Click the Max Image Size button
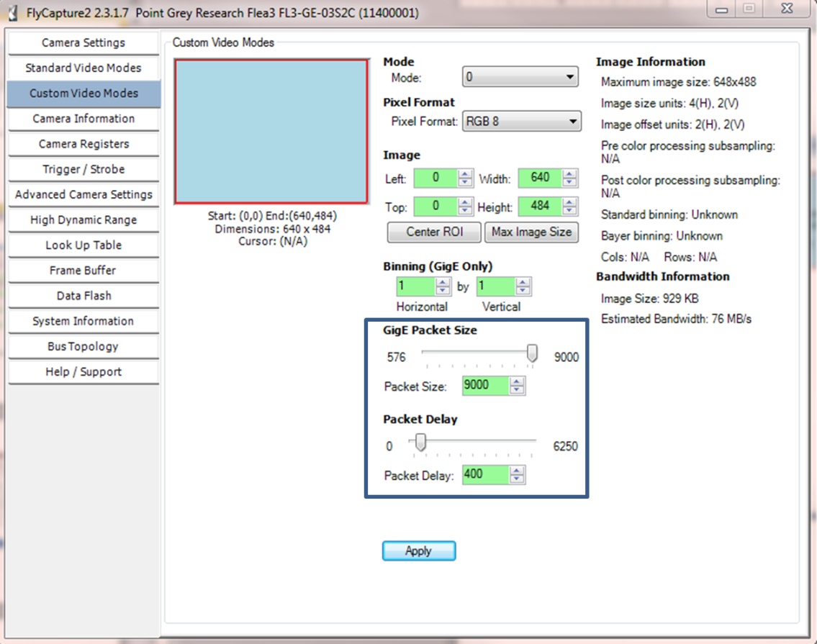The width and height of the screenshot is (817, 644). tap(531, 232)
